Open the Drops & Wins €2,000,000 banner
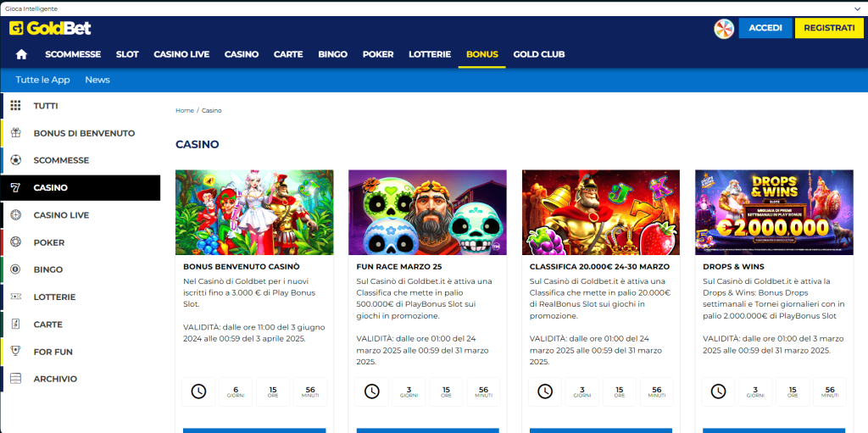Viewport: 868px width, 433px height. point(775,212)
